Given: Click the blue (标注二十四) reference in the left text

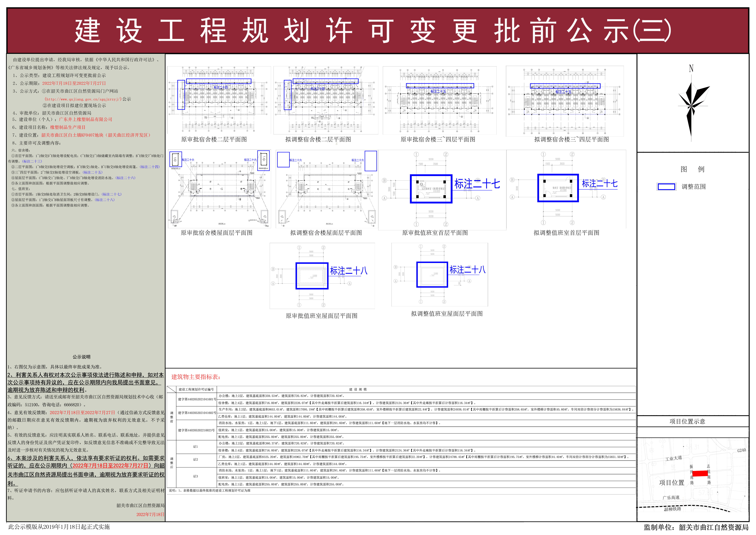Looking at the screenshot, I should click(150, 167).
